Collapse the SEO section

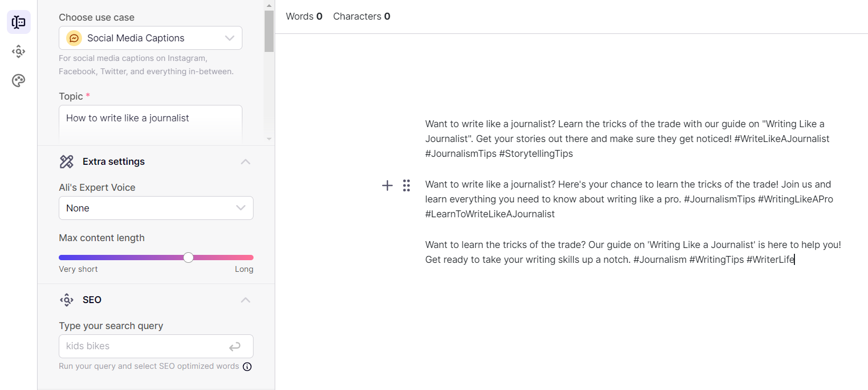coord(246,300)
